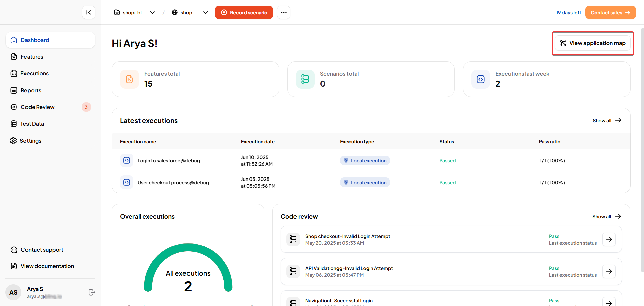Open the Test Data sidebar item
This screenshot has width=644, height=306.
[32, 124]
